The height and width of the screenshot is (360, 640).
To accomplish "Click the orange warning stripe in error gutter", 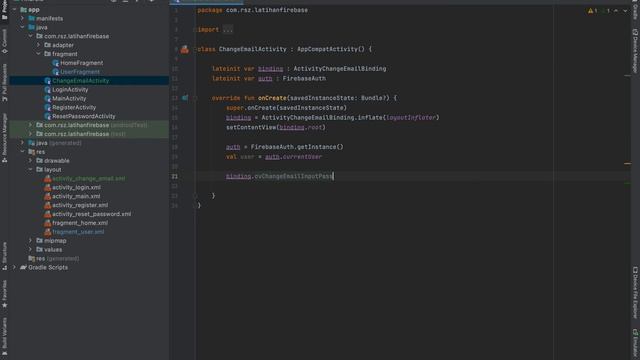I will (x=627, y=163).
